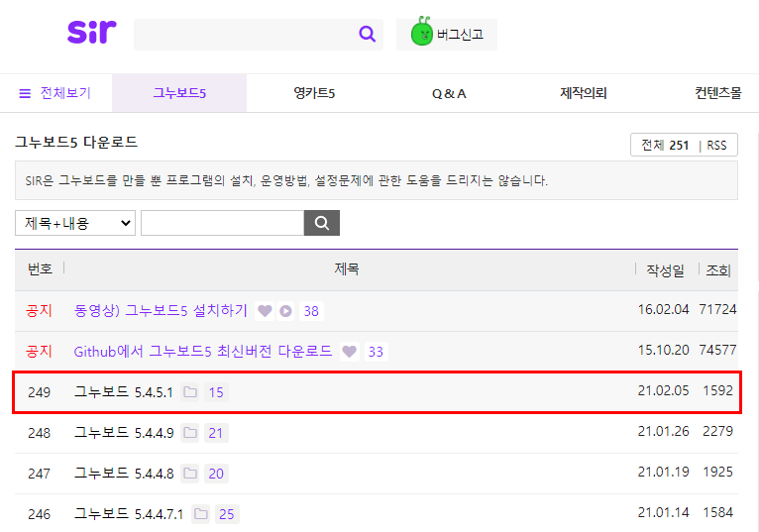759x532 pixels.
Task: Click row number 247
Action: pos(40,474)
